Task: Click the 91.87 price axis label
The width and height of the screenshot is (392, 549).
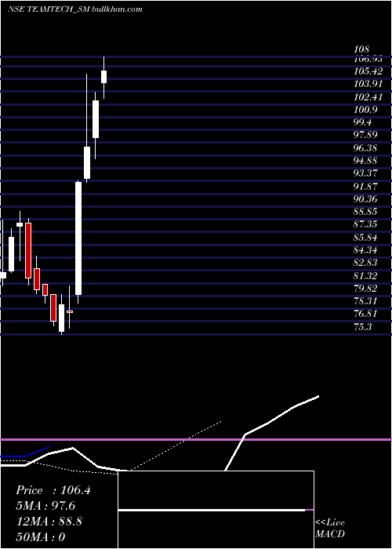Action: [x=365, y=187]
